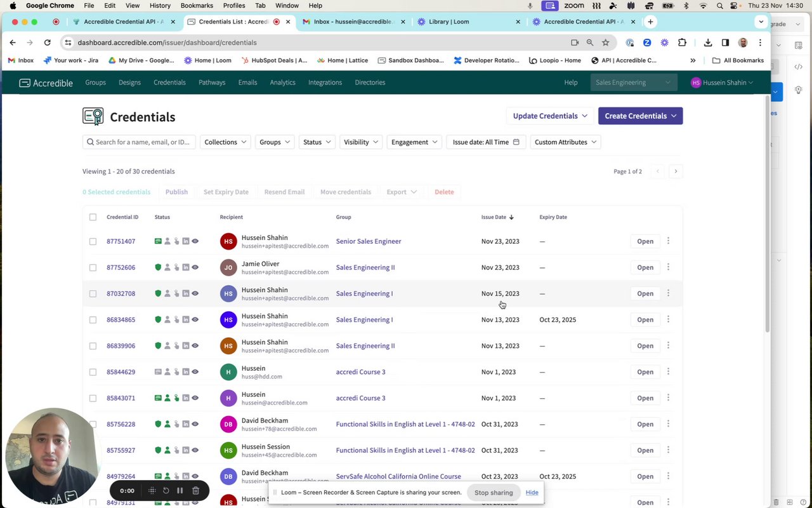The width and height of the screenshot is (812, 508).
Task: Click the Hide link in the Loom sharing bar
Action: click(x=532, y=493)
